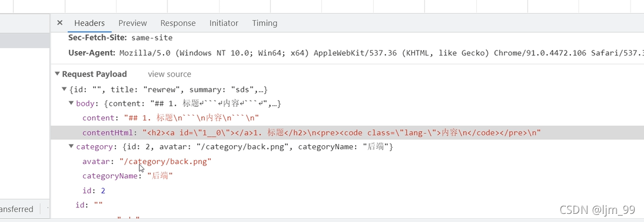Image resolution: width=644 pixels, height=222 pixels.
Task: Select the highlighted request in left list
Action: (24, 41)
